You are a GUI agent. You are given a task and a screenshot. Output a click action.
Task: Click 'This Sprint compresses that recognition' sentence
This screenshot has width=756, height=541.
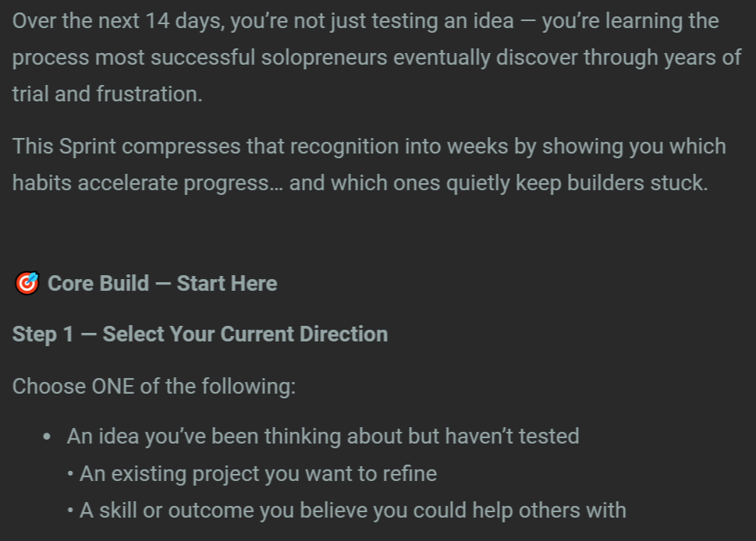[x=369, y=146]
